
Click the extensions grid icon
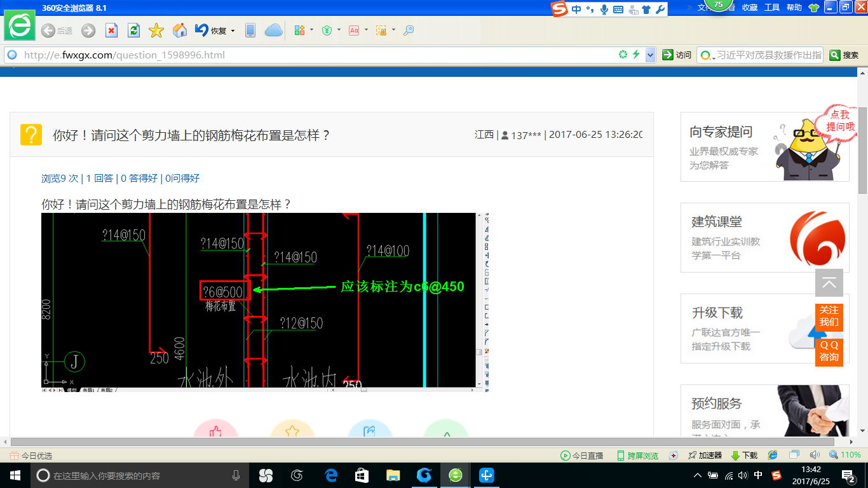[301, 30]
